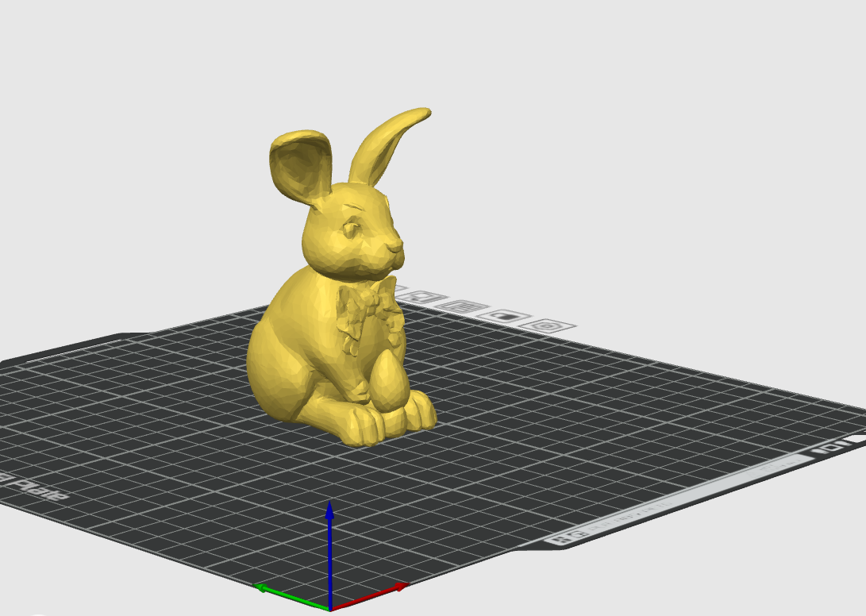Click the plate arrange objects icon
This screenshot has width=866, height=616.
[462, 306]
